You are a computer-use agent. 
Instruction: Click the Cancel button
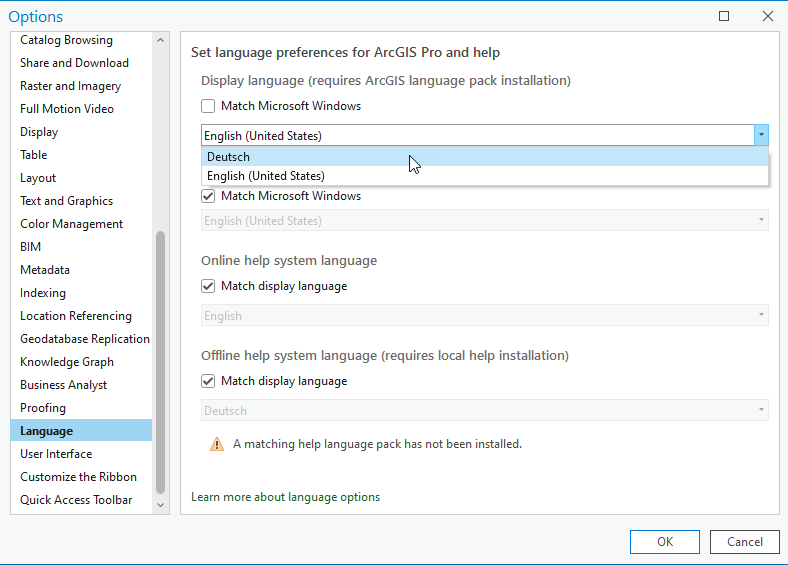(x=744, y=541)
